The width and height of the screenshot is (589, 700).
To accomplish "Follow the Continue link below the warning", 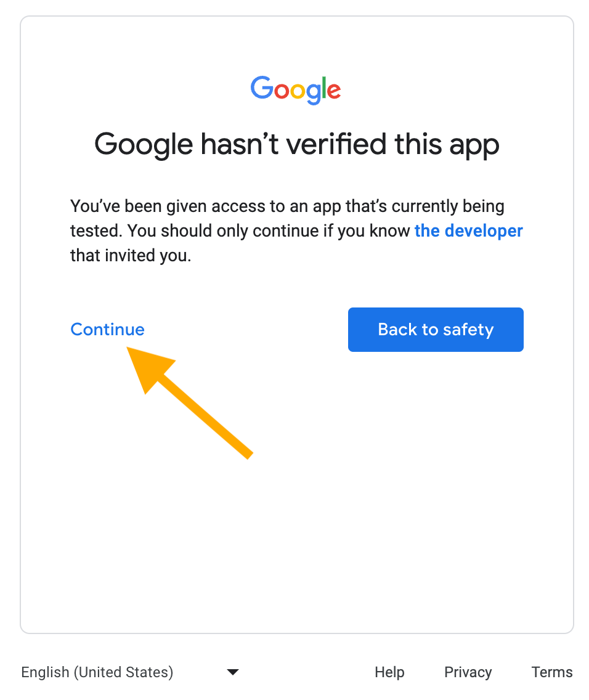I will pos(107,329).
